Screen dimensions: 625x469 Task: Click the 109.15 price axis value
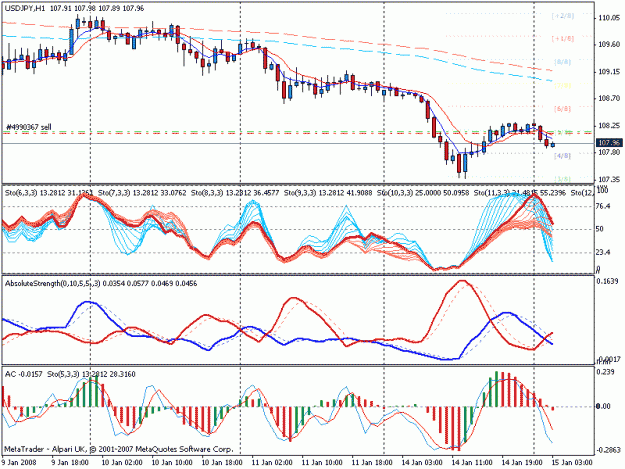(609, 72)
